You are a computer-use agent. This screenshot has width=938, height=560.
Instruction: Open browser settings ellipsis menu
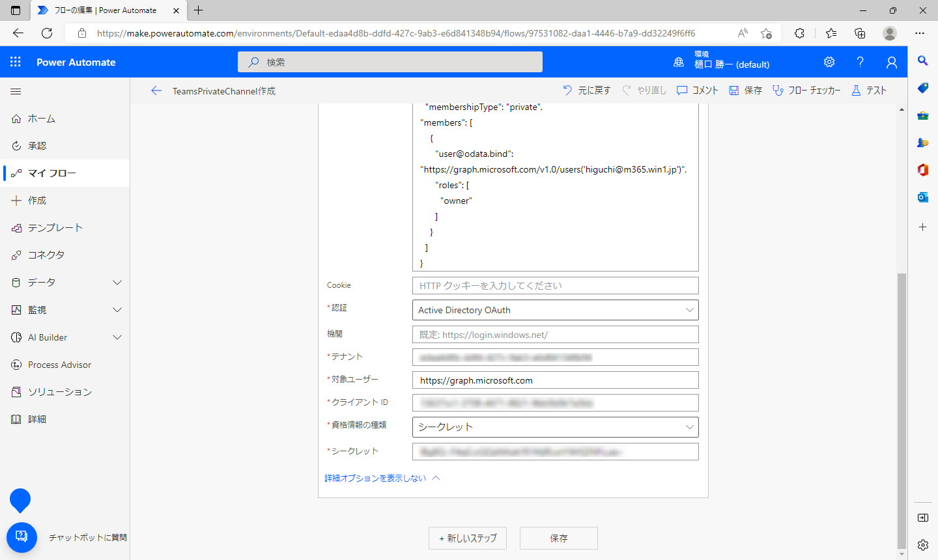(x=920, y=33)
